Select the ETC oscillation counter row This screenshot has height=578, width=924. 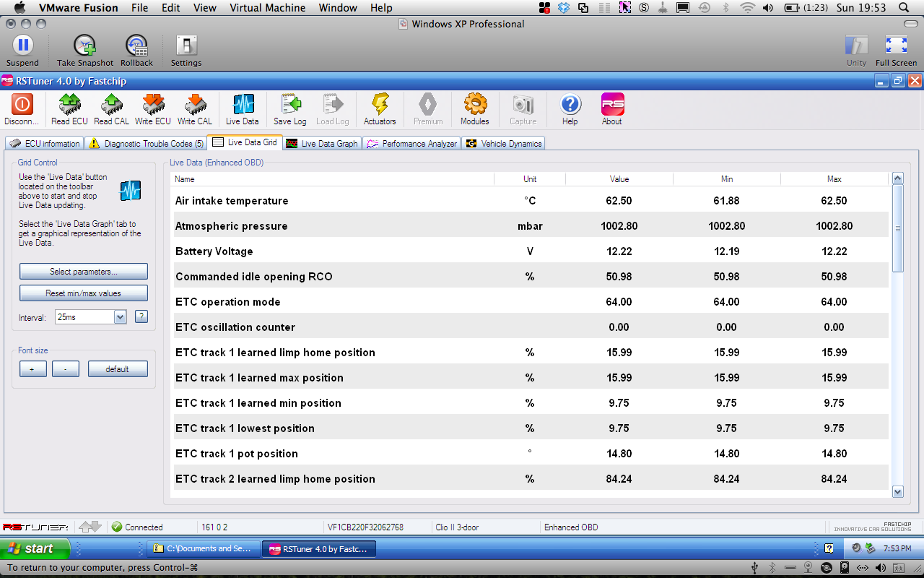[530, 327]
